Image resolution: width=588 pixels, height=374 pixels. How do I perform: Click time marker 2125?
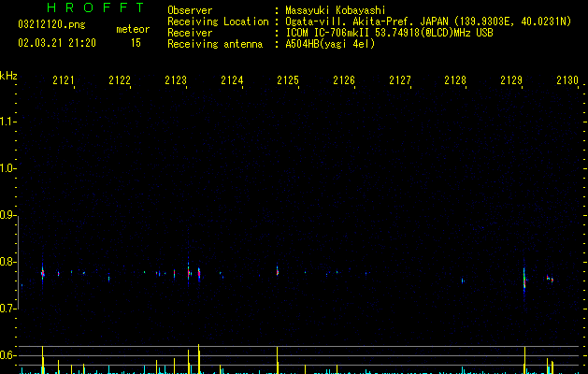[288, 80]
